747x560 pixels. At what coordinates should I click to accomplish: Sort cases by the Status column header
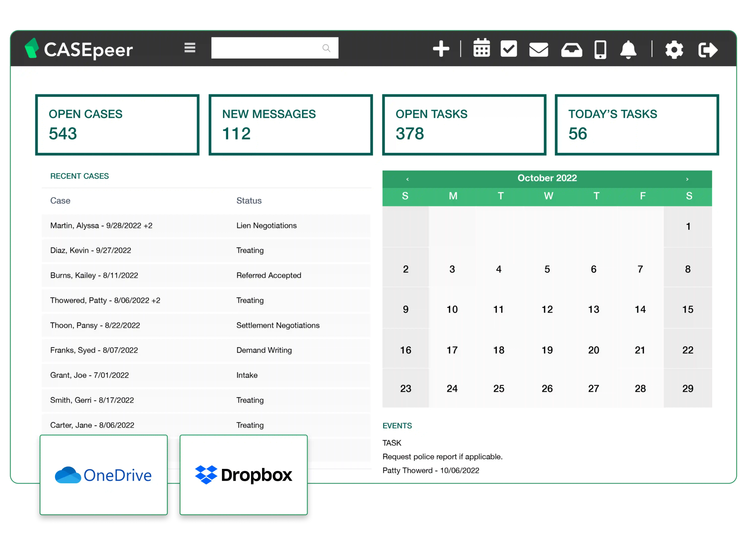[249, 200]
